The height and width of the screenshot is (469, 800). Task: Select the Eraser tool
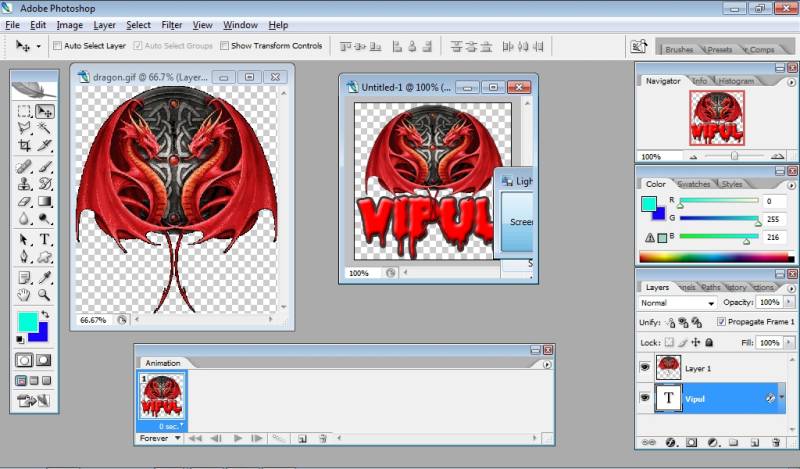[24, 202]
